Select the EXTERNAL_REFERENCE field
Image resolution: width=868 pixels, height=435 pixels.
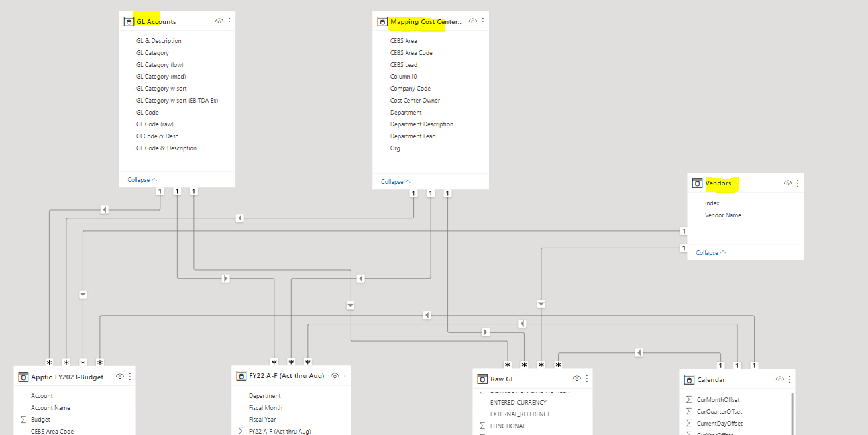(521, 414)
